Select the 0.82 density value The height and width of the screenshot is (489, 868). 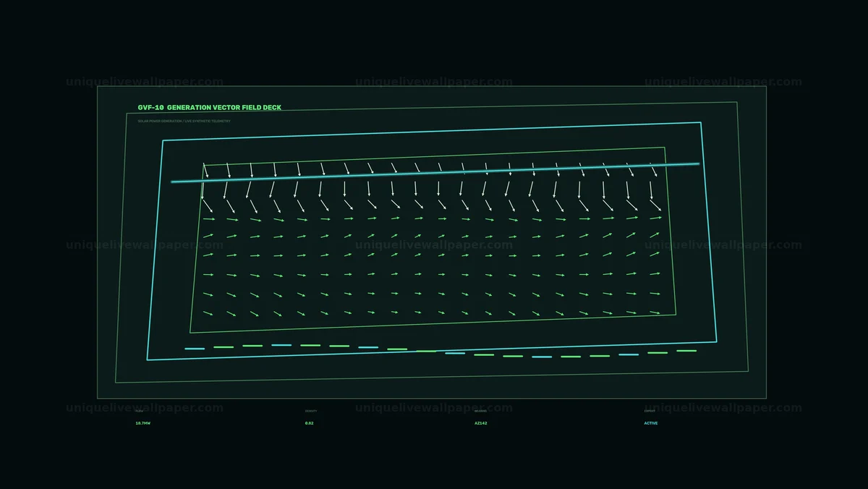point(310,423)
